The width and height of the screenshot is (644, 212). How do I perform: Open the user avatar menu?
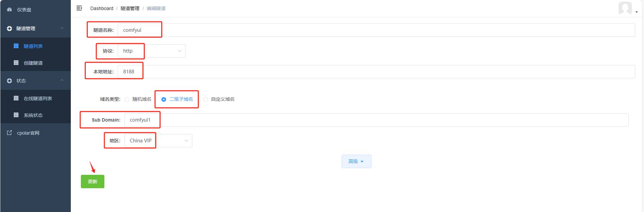(x=625, y=8)
